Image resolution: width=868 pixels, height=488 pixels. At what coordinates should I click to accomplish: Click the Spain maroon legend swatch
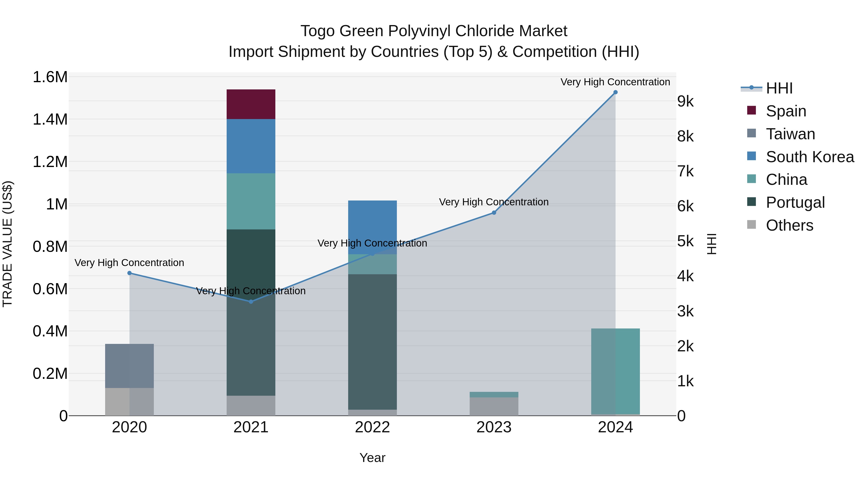(x=751, y=110)
